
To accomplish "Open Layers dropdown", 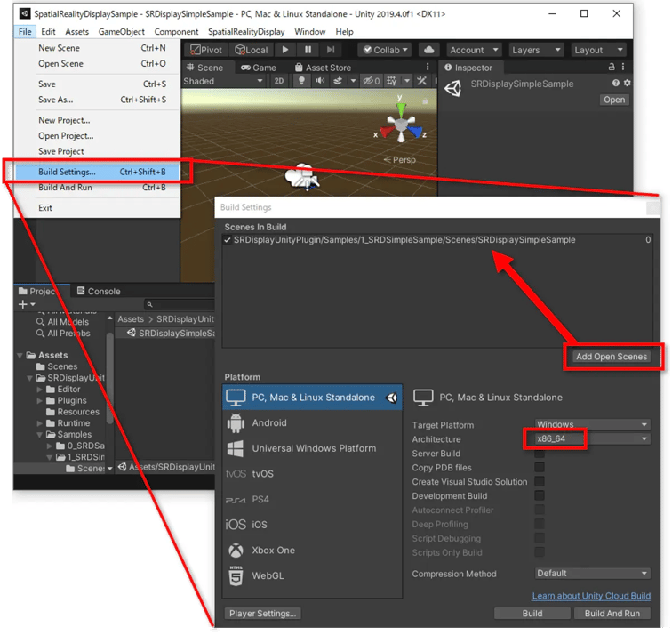I will click(536, 50).
